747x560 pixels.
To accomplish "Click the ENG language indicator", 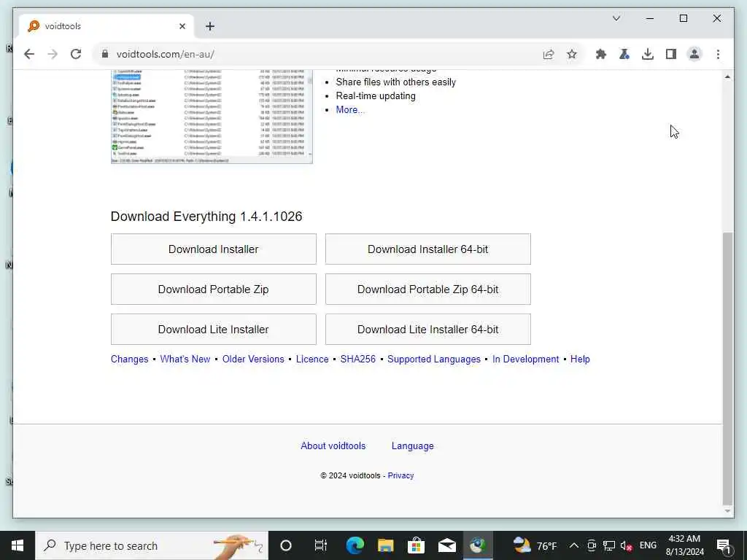I will (x=648, y=545).
